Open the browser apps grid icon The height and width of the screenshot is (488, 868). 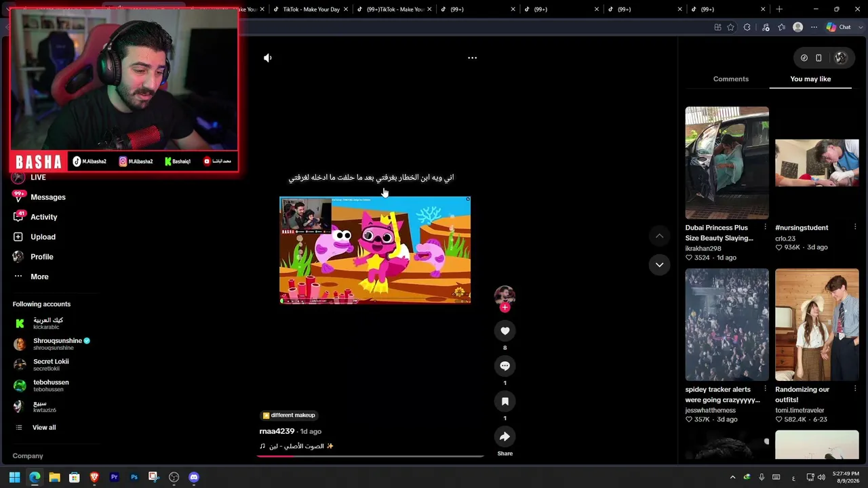[x=717, y=27]
